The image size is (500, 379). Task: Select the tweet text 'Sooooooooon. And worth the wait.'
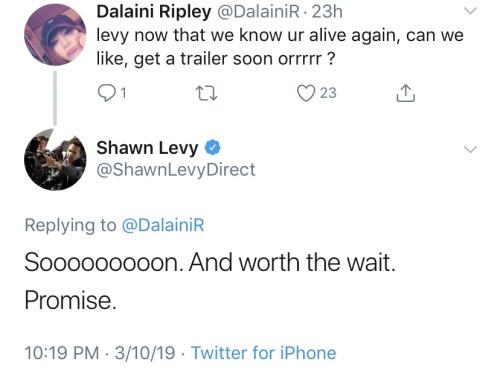(210, 262)
